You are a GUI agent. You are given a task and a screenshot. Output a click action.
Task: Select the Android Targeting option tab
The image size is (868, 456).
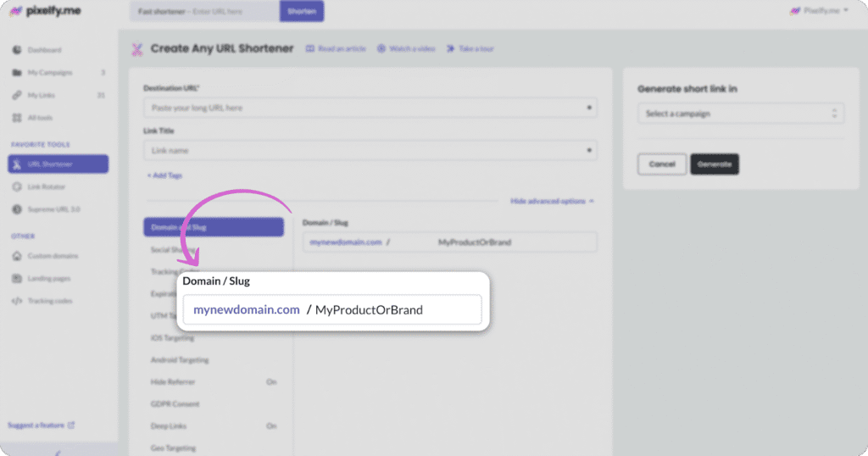point(180,360)
